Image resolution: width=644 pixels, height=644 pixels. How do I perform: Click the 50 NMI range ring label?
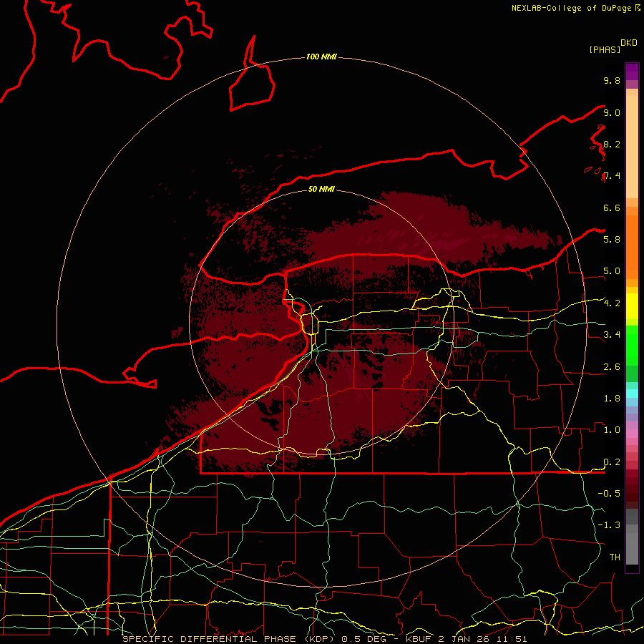(321, 189)
